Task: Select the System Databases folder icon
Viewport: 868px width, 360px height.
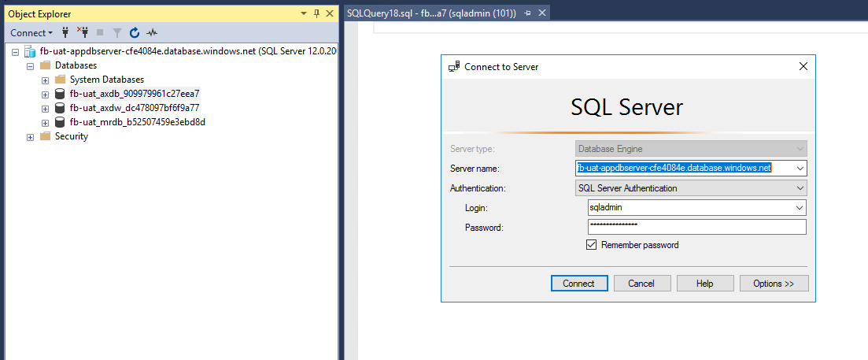Action: pyautogui.click(x=61, y=80)
